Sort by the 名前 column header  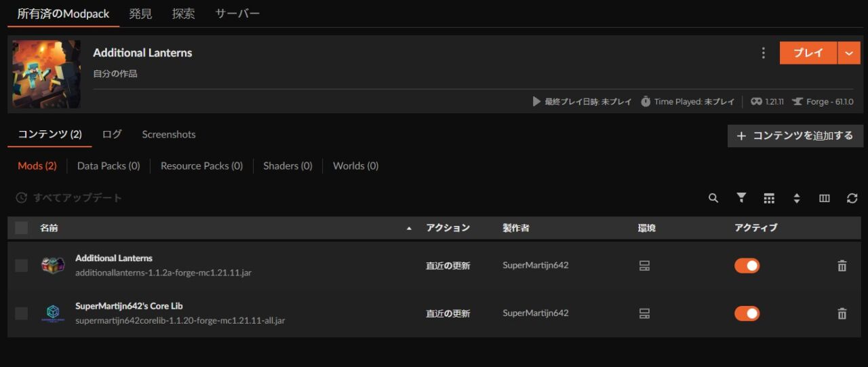[x=49, y=228]
